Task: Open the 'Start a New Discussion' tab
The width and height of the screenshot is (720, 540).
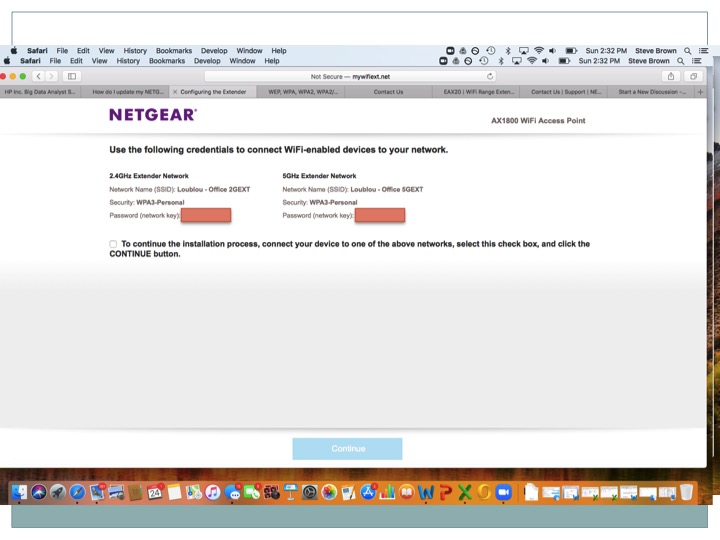Action: pos(652,92)
